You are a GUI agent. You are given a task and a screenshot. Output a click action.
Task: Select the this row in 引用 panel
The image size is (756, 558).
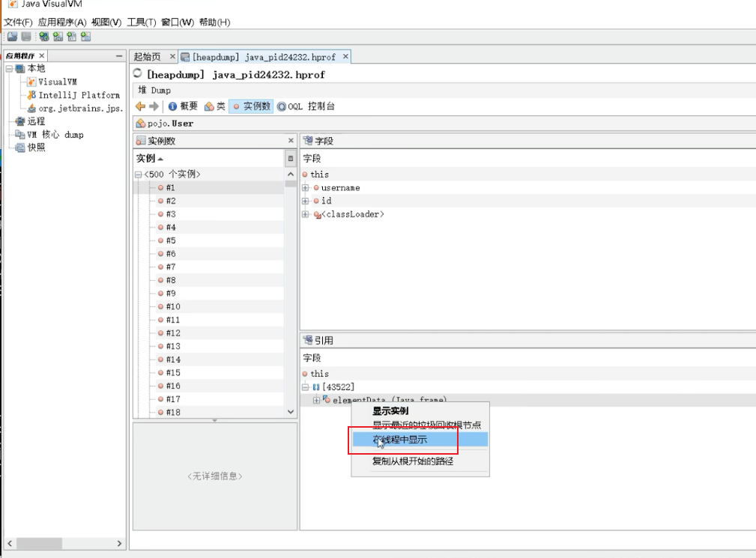coord(528,374)
